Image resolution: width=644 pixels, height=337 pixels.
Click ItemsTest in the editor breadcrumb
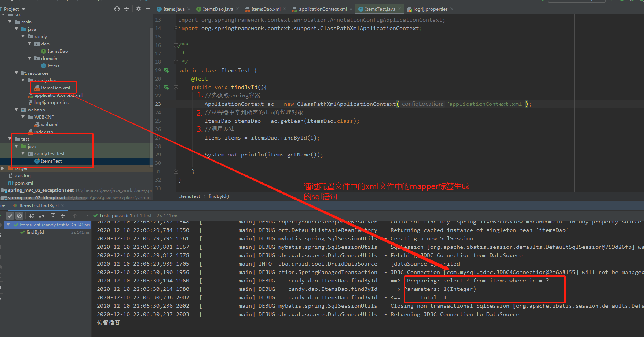click(190, 196)
